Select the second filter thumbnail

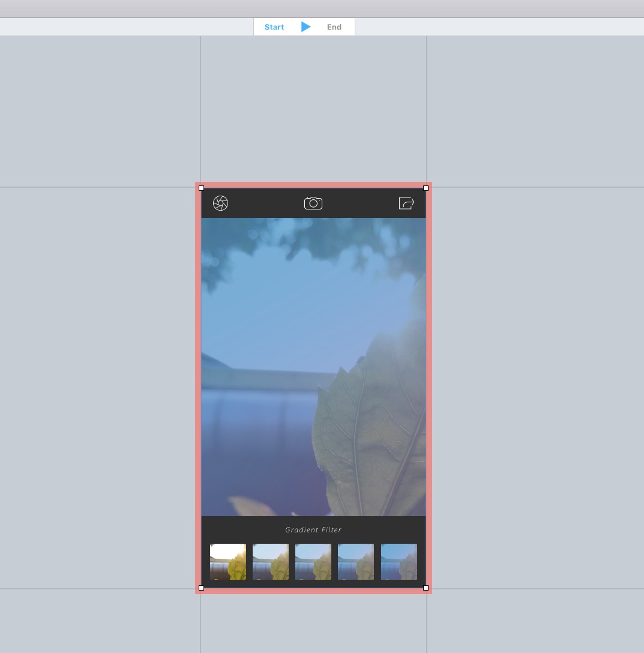(271, 562)
